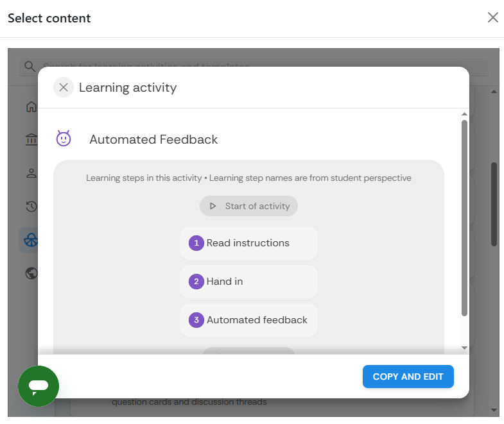Close the Select content panel

492,17
